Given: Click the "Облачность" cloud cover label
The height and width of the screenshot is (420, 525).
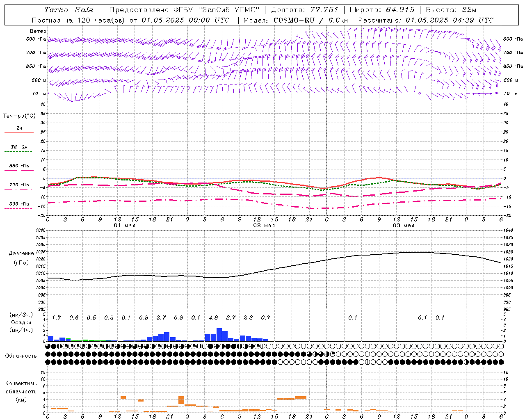Looking at the screenshot, I should 21,356.
